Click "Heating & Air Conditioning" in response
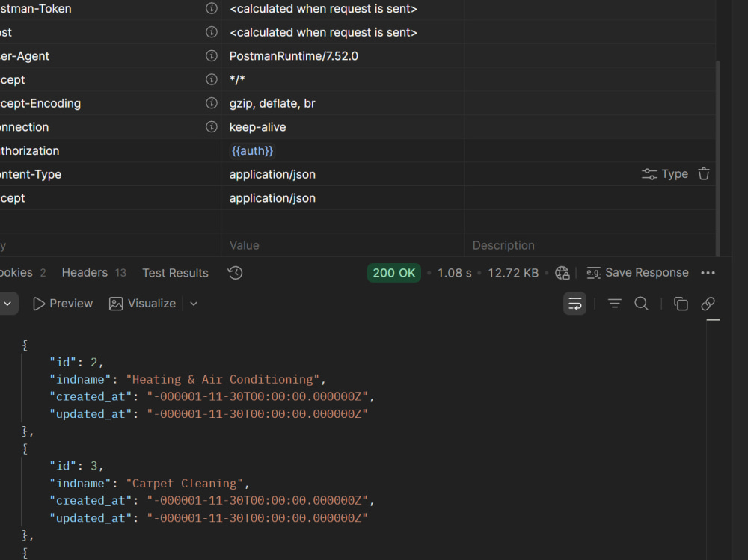This screenshot has height=560, width=748. 223,379
